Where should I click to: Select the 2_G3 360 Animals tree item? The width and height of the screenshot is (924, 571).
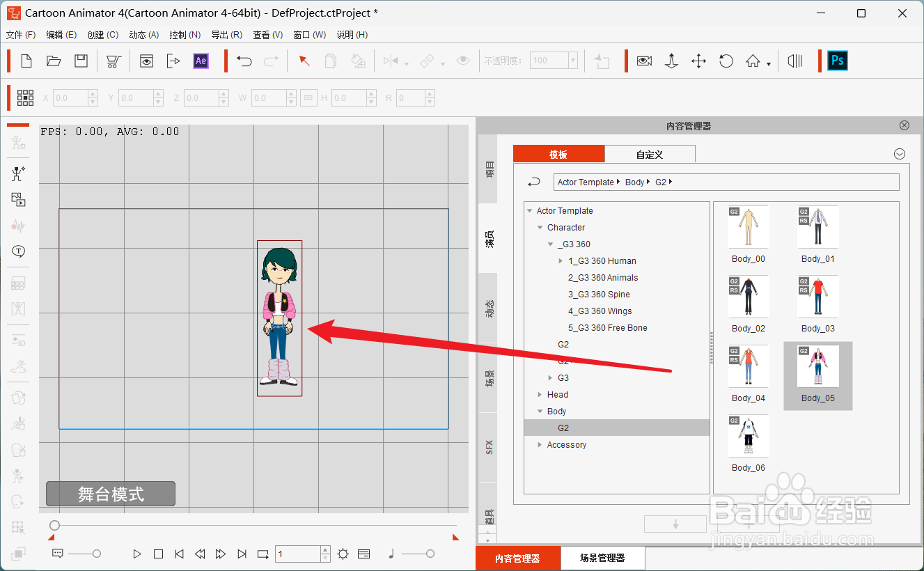coord(603,278)
